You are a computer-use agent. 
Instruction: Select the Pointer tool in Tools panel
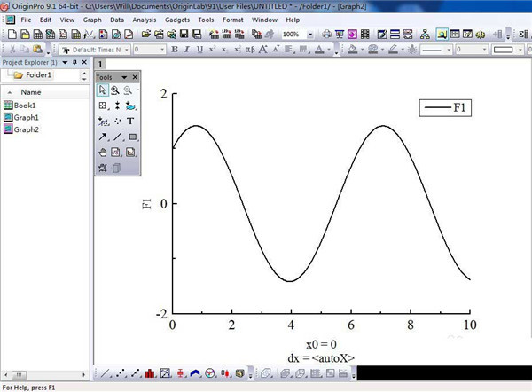pos(102,90)
